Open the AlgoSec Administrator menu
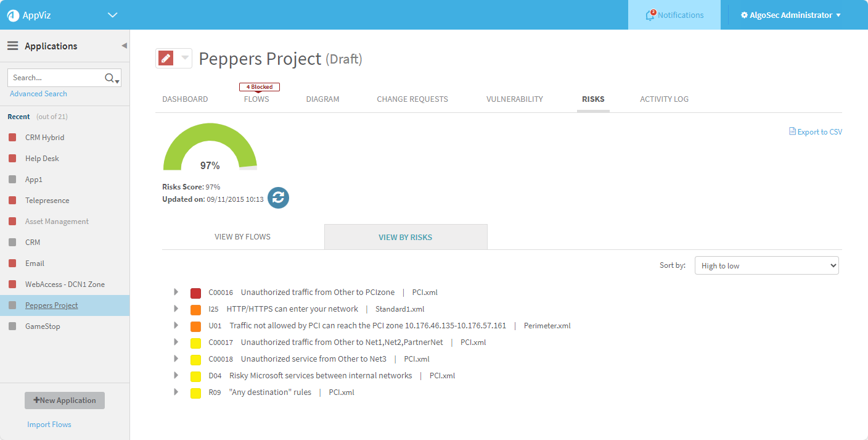 [790, 15]
